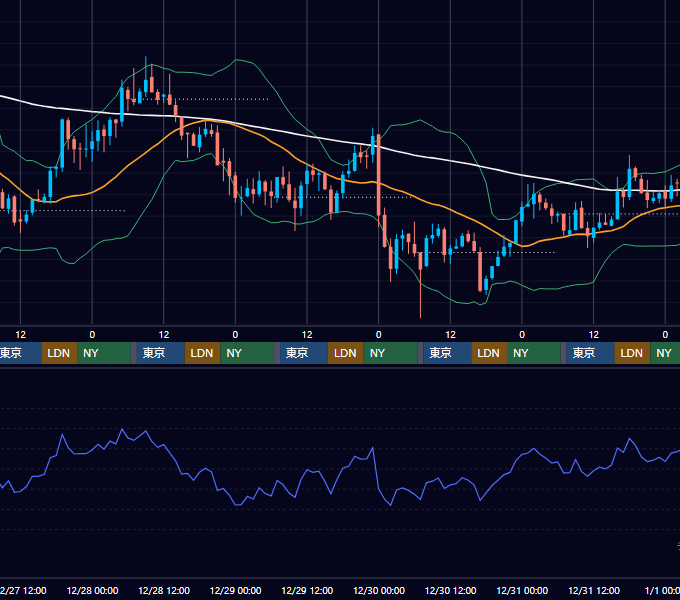Select the LDN session block for 12/31
Screen dimensions: 680x600
(632, 353)
